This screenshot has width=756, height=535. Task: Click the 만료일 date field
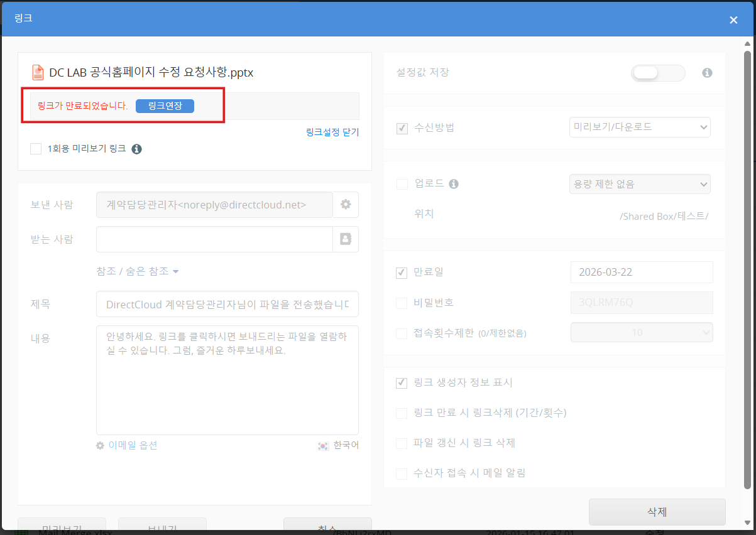(x=641, y=273)
